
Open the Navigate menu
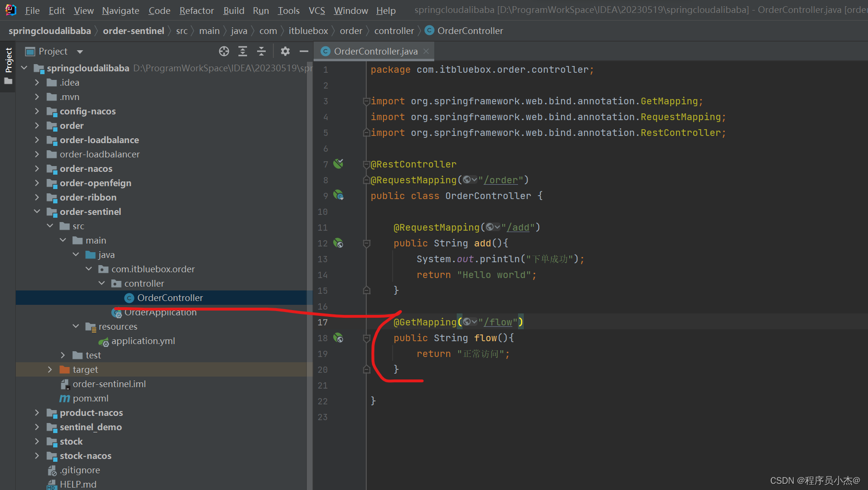click(121, 11)
